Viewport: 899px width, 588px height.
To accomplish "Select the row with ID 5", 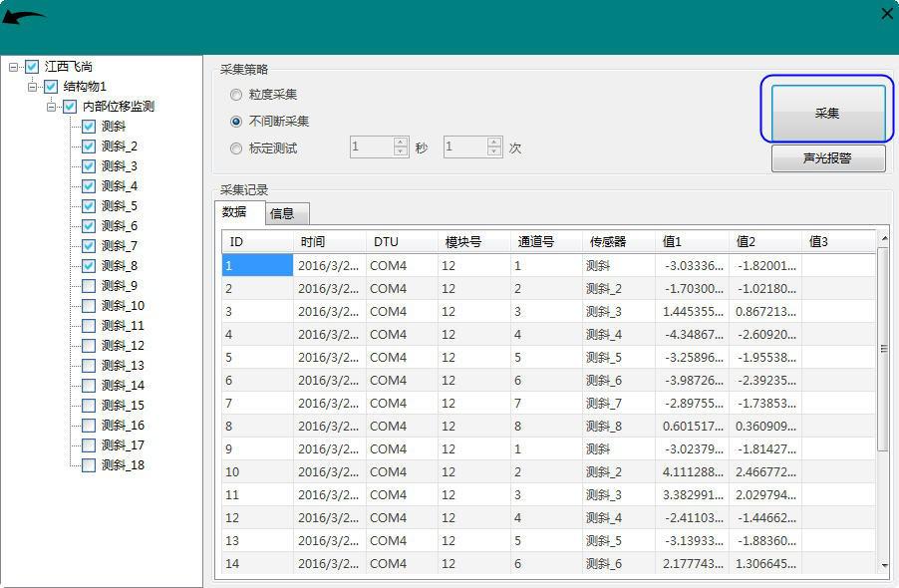I will click(549, 358).
